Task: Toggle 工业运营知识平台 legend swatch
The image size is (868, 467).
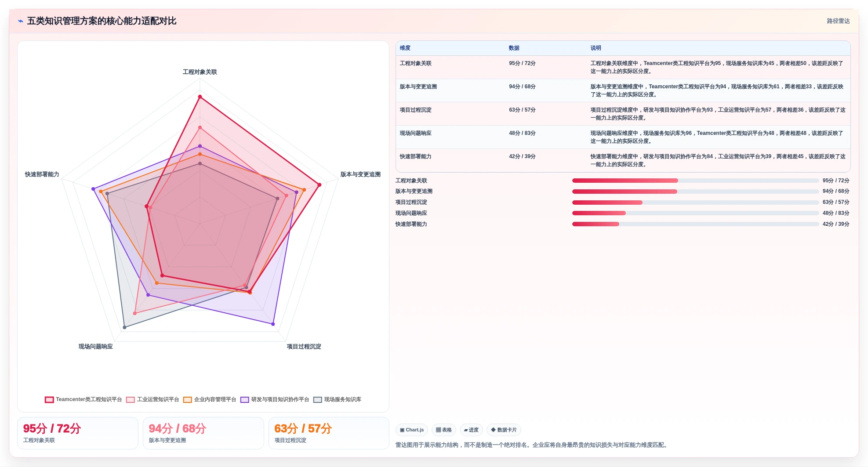Action: 131,400
